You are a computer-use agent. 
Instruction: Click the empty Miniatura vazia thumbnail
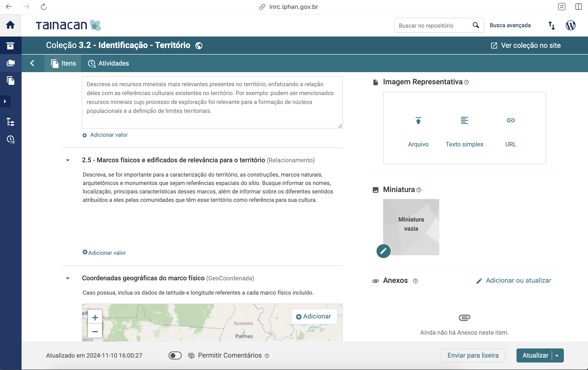click(x=411, y=227)
